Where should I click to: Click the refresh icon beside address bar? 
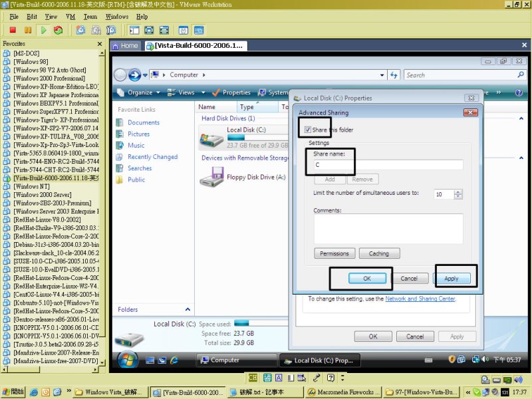(x=394, y=75)
